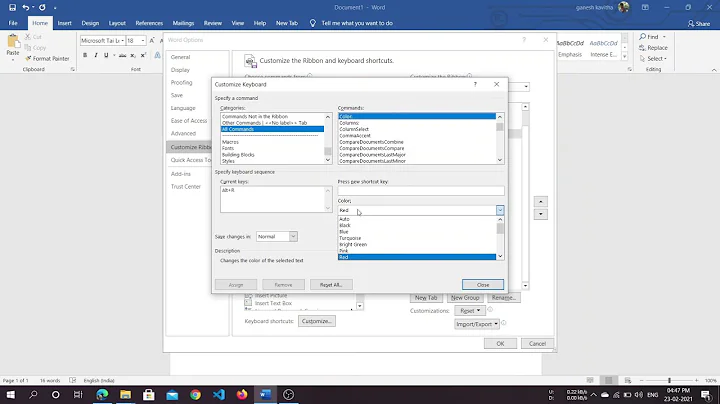Click the Share button in the ribbon
The height and width of the screenshot is (404, 720).
click(x=698, y=23)
